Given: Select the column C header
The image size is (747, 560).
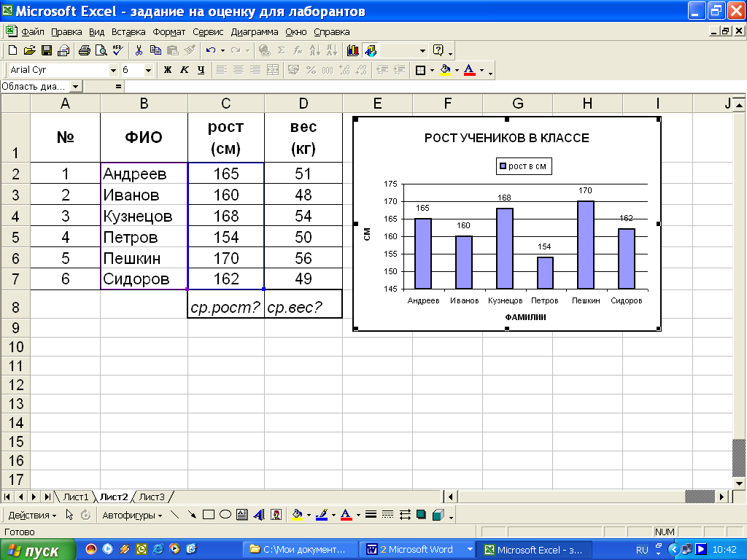Looking at the screenshot, I should click(x=226, y=104).
